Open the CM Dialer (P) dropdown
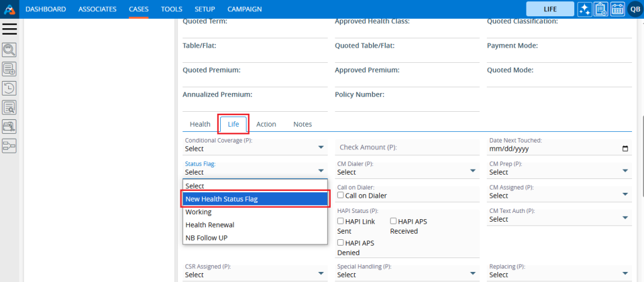The height and width of the screenshot is (282, 644). coord(406,171)
